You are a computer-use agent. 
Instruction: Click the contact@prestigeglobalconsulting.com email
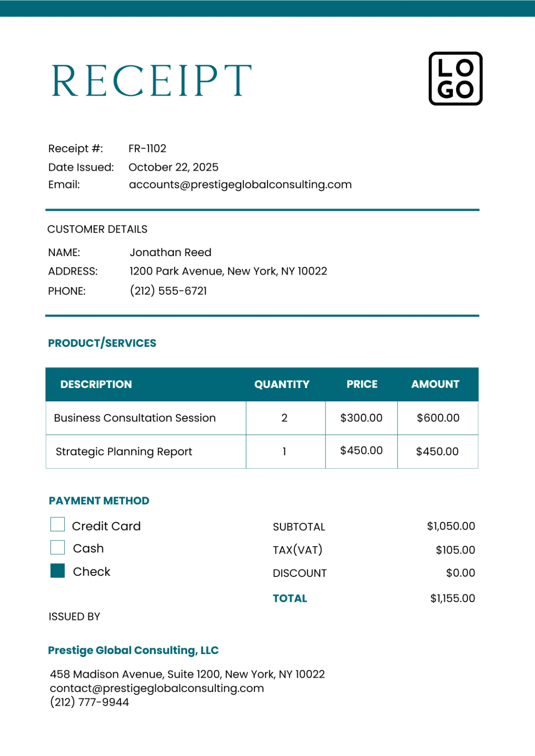[x=156, y=688]
